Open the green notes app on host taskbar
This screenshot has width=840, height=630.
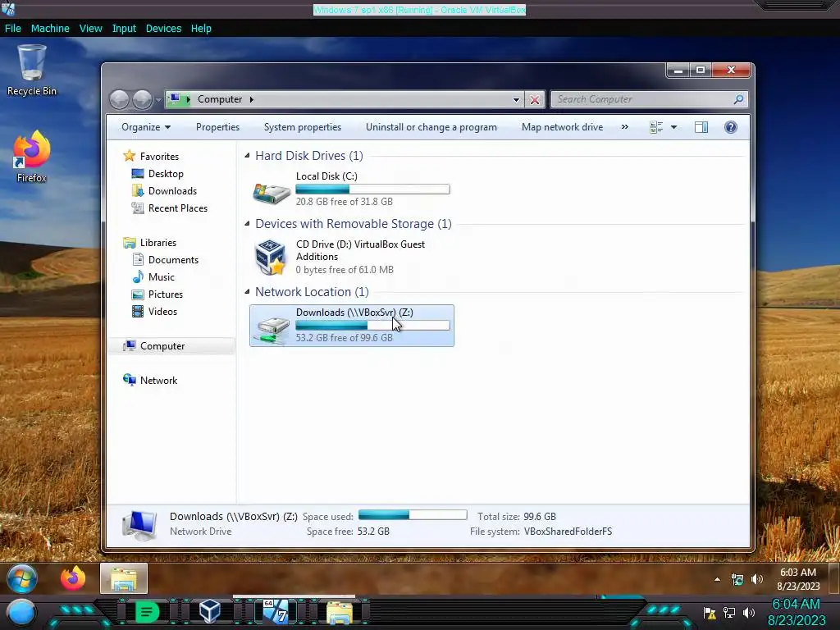[147, 612]
